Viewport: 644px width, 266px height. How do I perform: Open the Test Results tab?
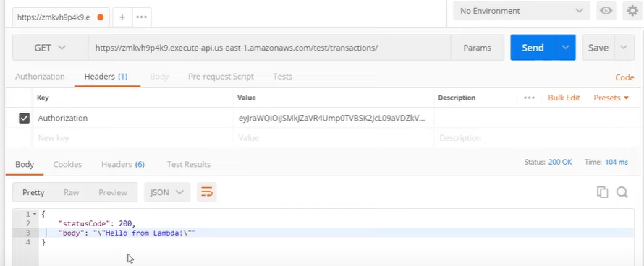[x=189, y=164]
